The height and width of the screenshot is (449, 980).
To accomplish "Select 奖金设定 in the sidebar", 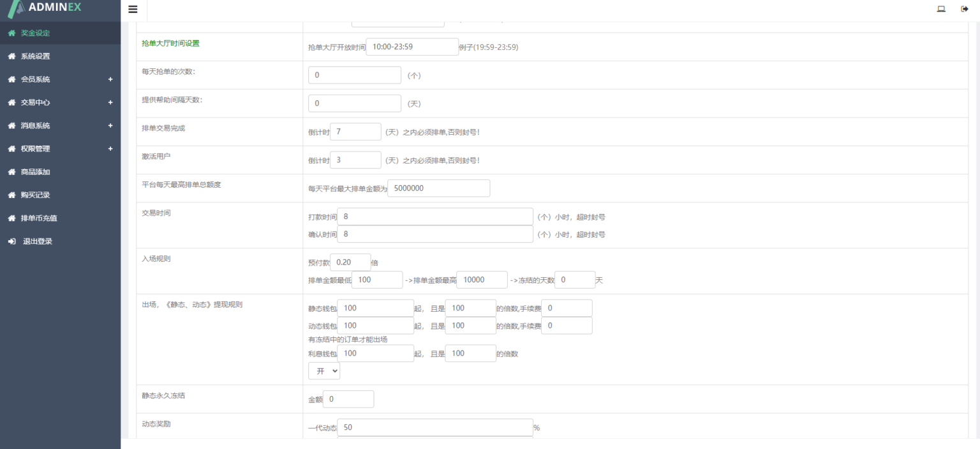I will tap(33, 33).
